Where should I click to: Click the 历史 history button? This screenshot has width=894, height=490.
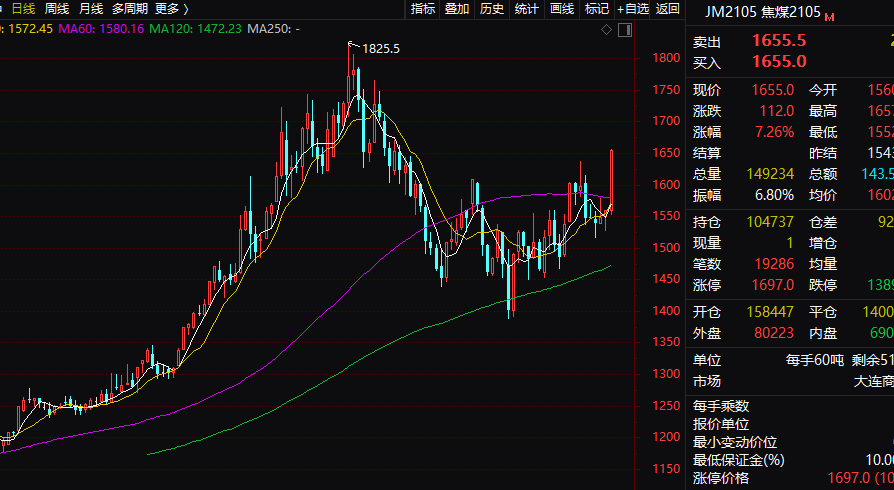pyautogui.click(x=492, y=9)
